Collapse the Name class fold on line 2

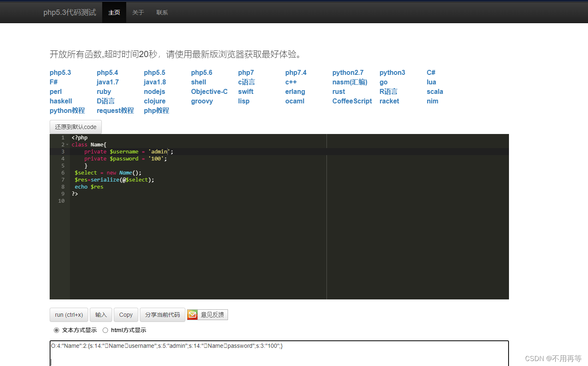67,144
